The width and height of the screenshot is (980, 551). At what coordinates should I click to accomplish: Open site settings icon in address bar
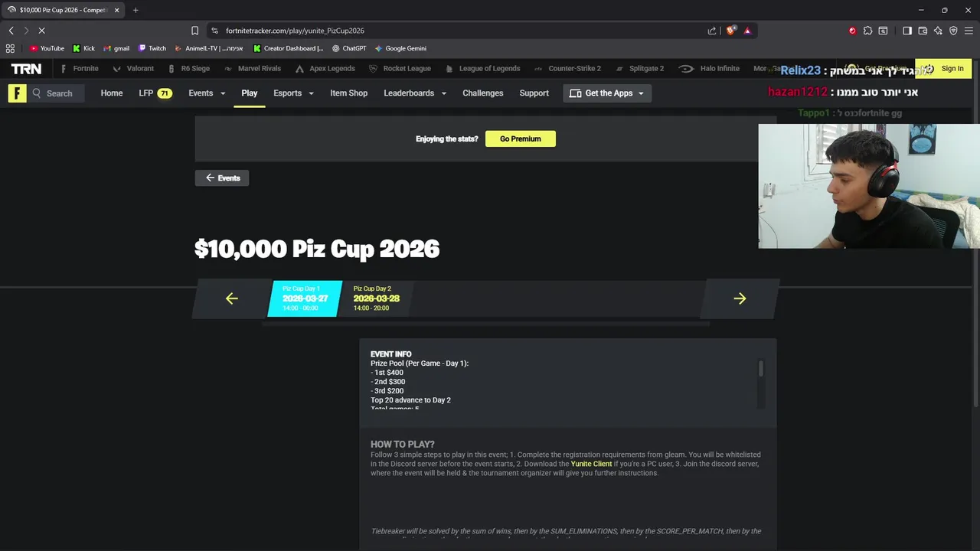[214, 31]
